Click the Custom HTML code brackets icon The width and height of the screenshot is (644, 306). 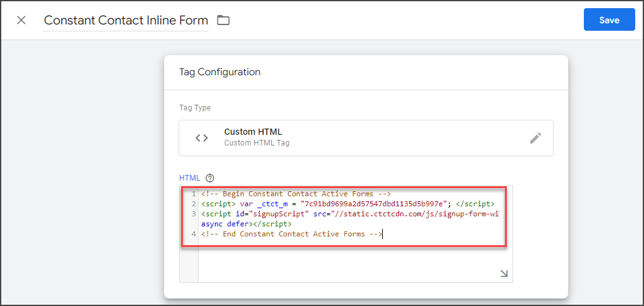(202, 138)
